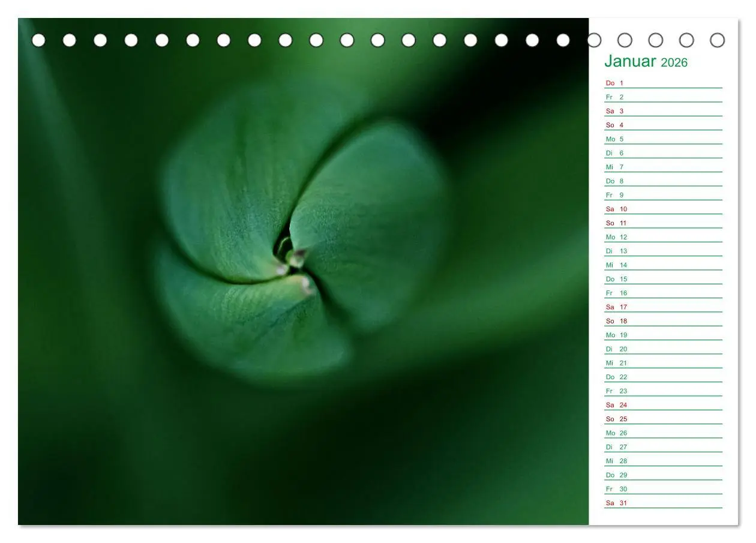Select the So 25 date row
Image resolution: width=756 pixels, height=543 pixels.
tap(663, 419)
